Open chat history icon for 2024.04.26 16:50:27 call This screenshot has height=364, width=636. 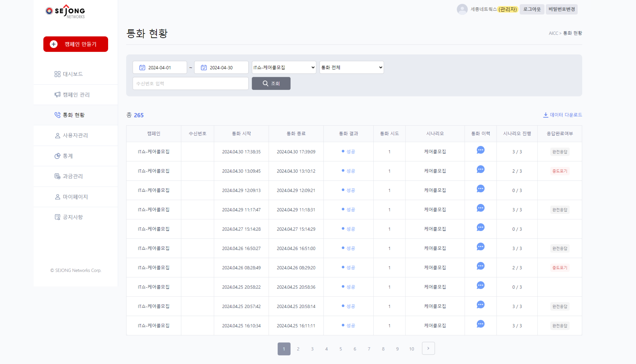480,247
